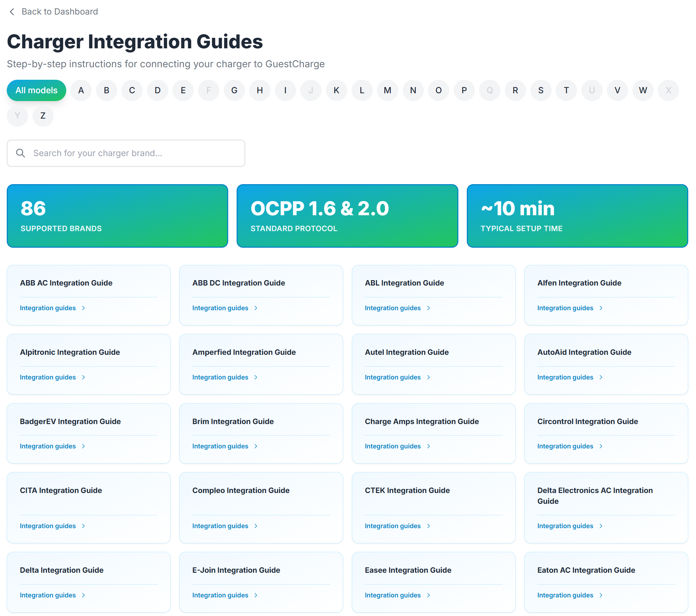Viewport: 696px width, 616px height.
Task: Click the ~10 min setup time card
Action: point(577,216)
